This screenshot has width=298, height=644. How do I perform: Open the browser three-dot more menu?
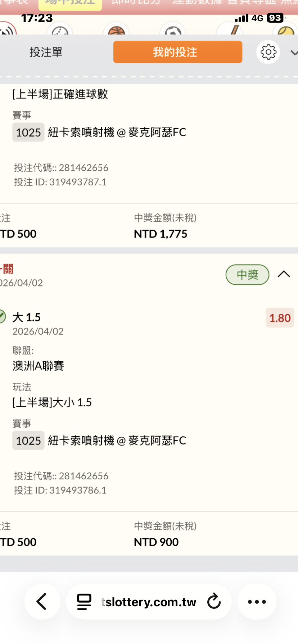click(x=257, y=602)
